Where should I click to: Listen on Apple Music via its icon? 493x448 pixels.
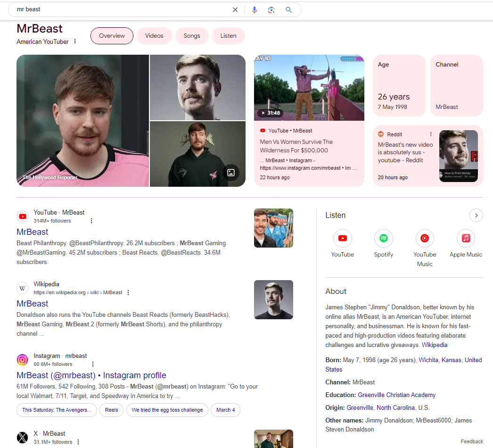pyautogui.click(x=466, y=238)
